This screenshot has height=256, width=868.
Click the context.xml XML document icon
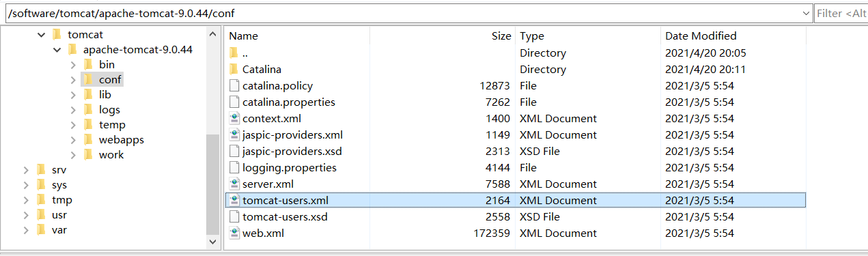pyautogui.click(x=234, y=119)
